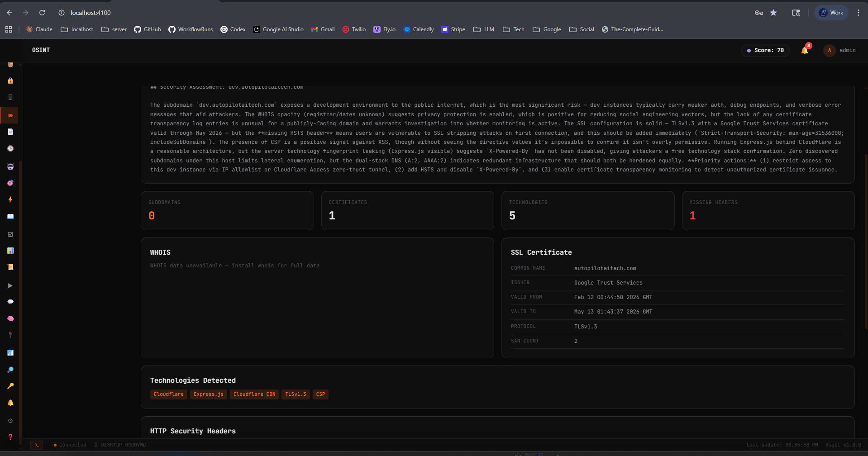This screenshot has width=868, height=456.
Task: Open the settings gear at sidebar bottom
Action: coord(10,420)
